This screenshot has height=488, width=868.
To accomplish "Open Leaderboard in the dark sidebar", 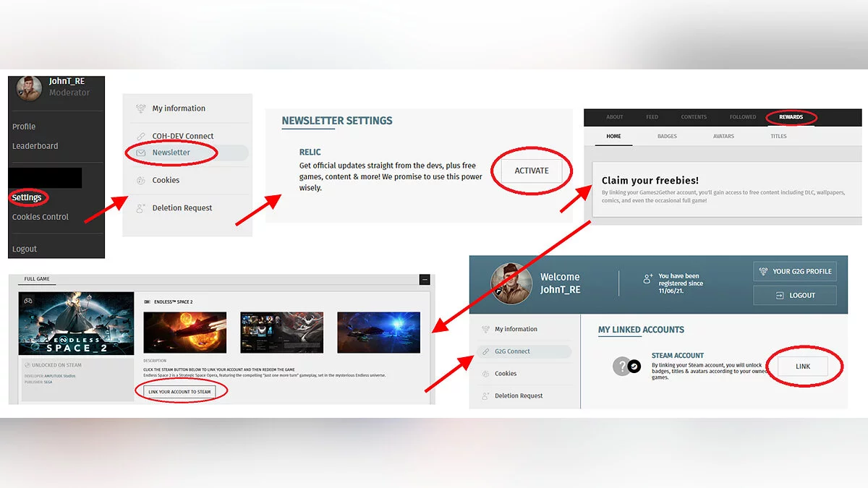I will [35, 145].
